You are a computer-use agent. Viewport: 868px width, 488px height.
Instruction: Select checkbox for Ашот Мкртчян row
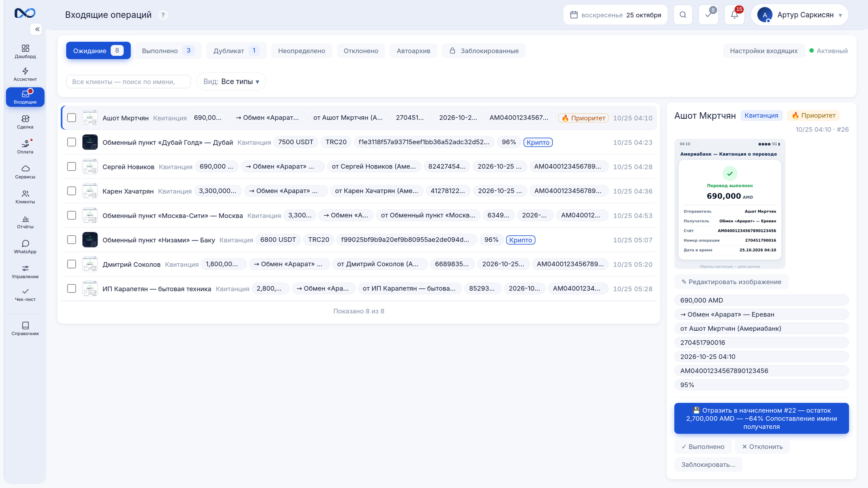pos(71,117)
